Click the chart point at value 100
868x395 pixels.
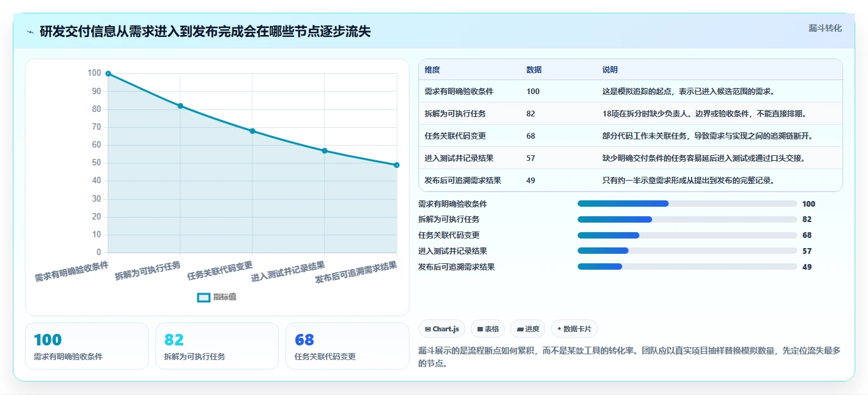[x=108, y=74]
